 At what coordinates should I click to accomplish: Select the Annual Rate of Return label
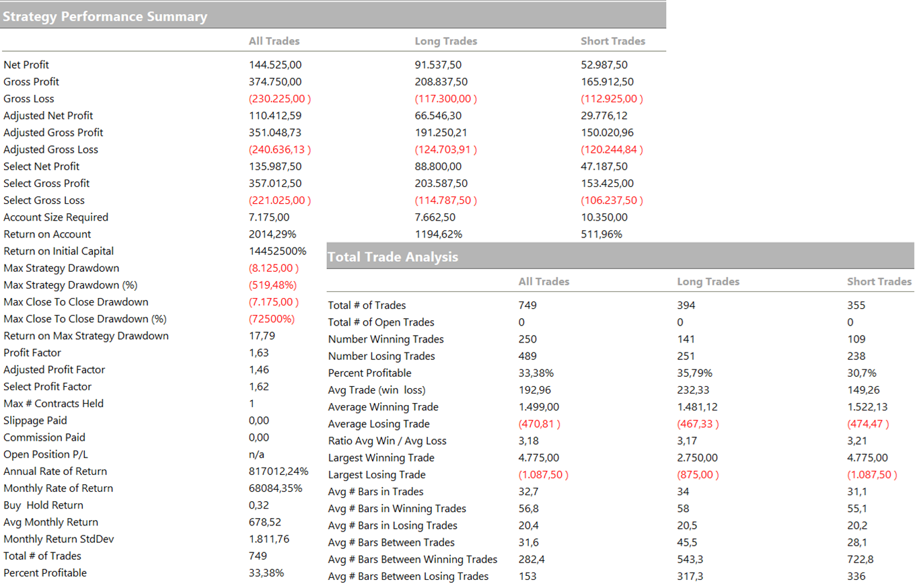pos(55,471)
